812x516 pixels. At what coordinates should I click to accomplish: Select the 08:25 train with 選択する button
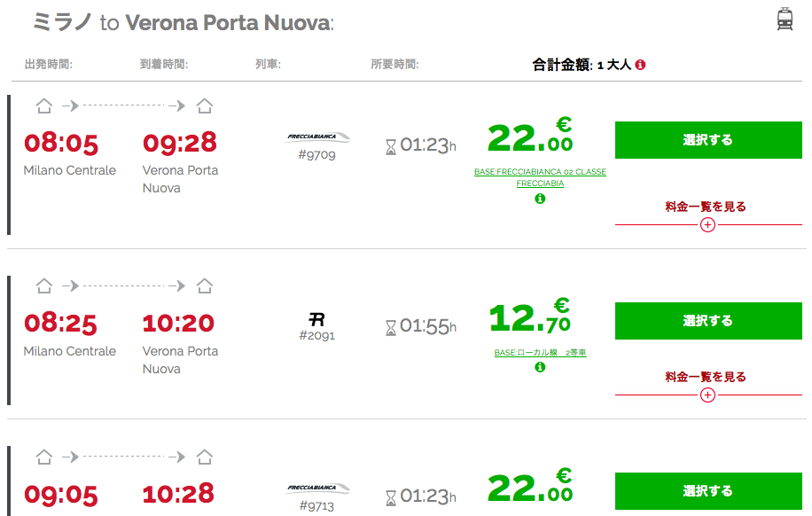708,321
